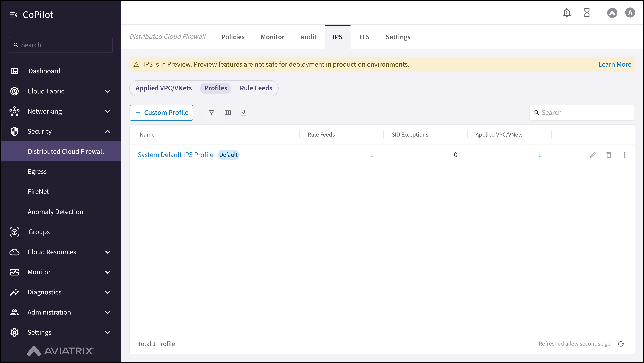644x363 pixels.
Task: Click the Security shield icon
Action: point(15,131)
